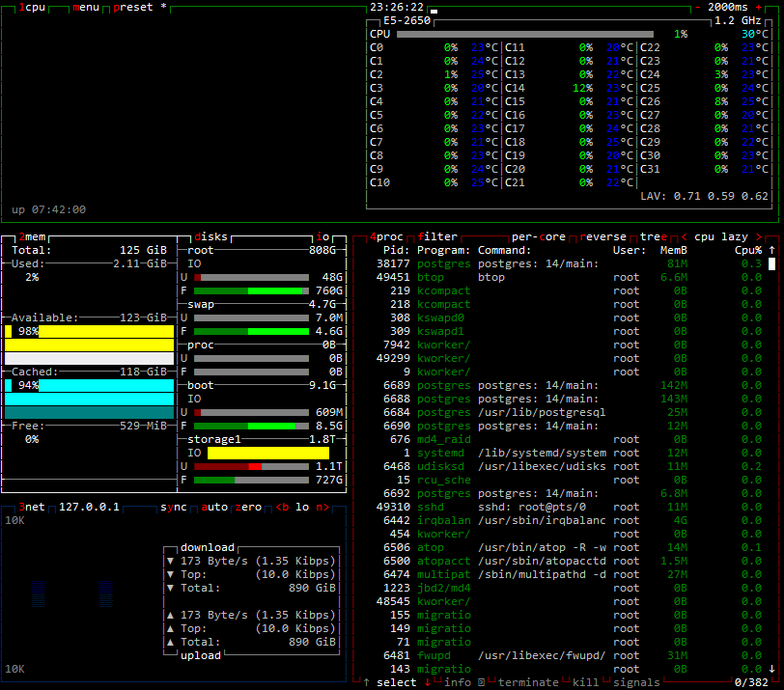Open the signals list for the process

636,682
